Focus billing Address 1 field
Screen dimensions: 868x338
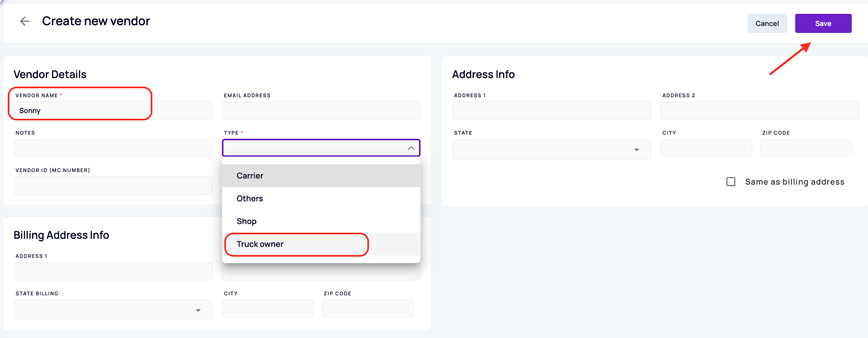pos(113,271)
